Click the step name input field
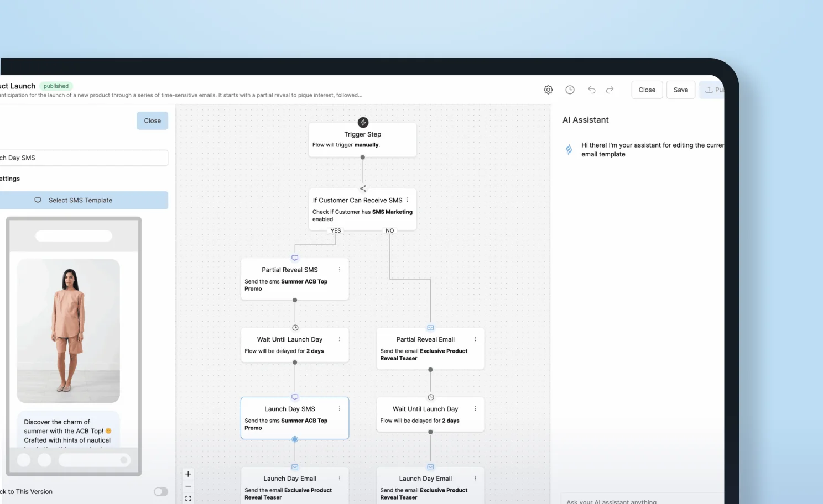Viewport: 823px width, 504px height. click(x=83, y=158)
